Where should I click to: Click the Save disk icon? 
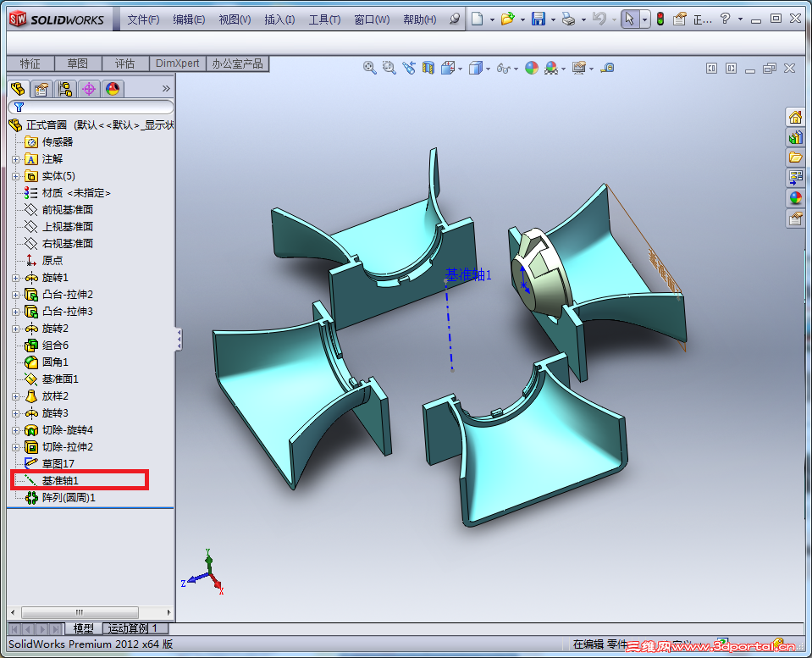[x=539, y=19]
